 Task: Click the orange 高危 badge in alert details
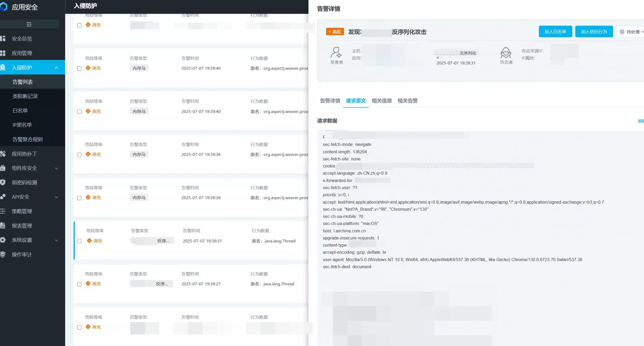pos(335,32)
